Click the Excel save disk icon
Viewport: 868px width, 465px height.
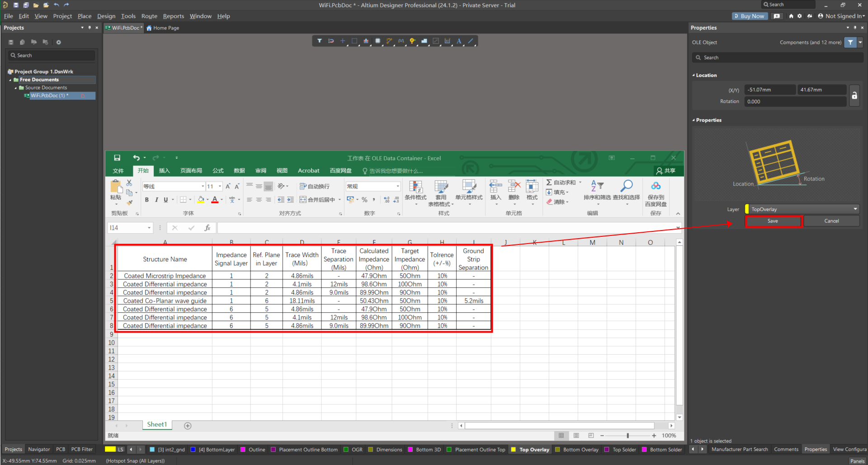117,158
